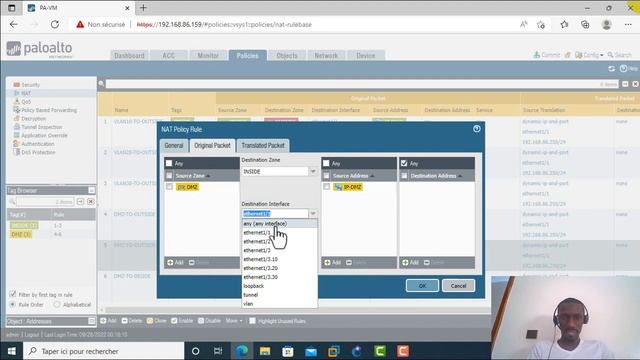The height and width of the screenshot is (360, 640).
Task: Open the Destination Zone dropdown arrow
Action: [313, 171]
